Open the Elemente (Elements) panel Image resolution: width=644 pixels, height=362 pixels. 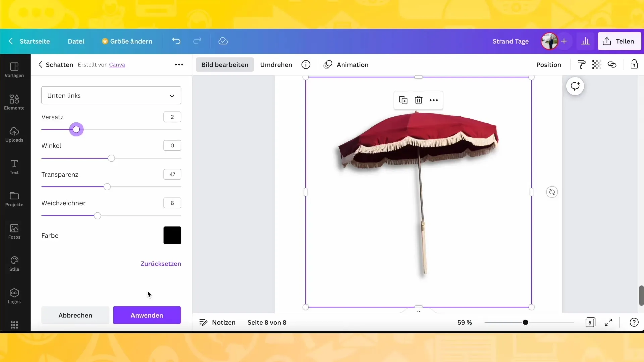(14, 102)
